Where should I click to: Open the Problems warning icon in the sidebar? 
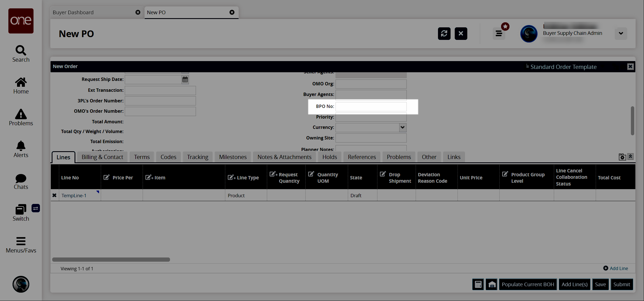(x=21, y=114)
